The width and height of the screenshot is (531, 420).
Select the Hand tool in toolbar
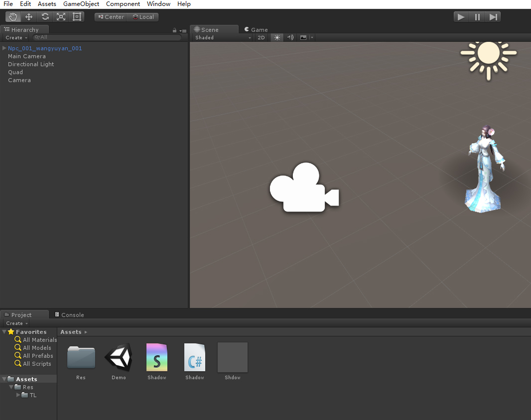(13, 17)
